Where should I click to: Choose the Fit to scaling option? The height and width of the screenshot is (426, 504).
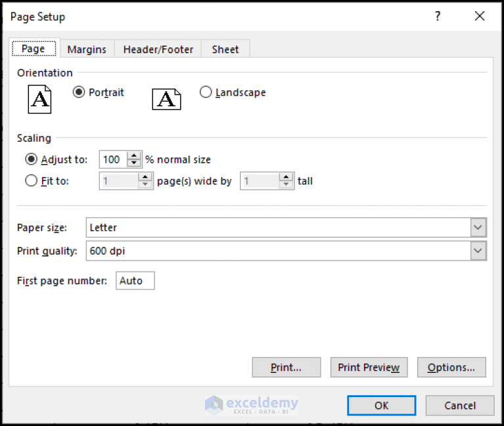[x=31, y=181]
